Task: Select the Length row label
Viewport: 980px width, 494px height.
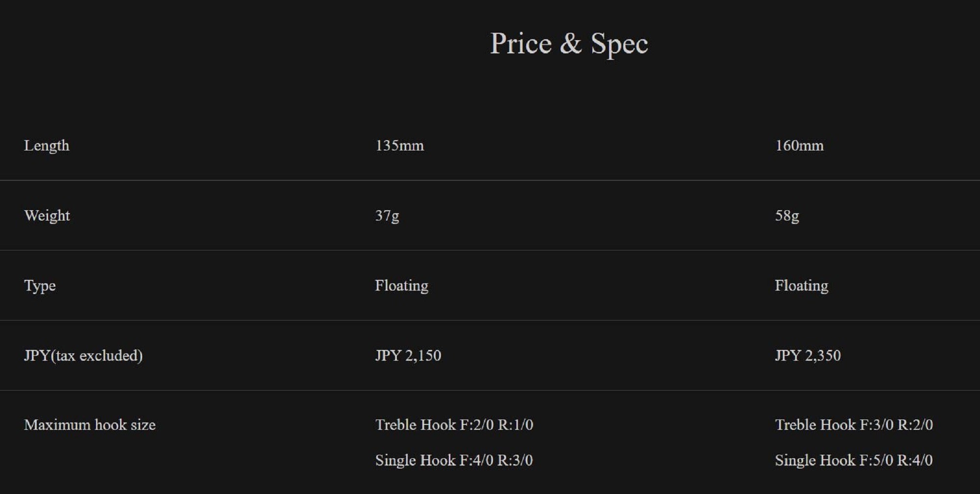Action: (47, 146)
